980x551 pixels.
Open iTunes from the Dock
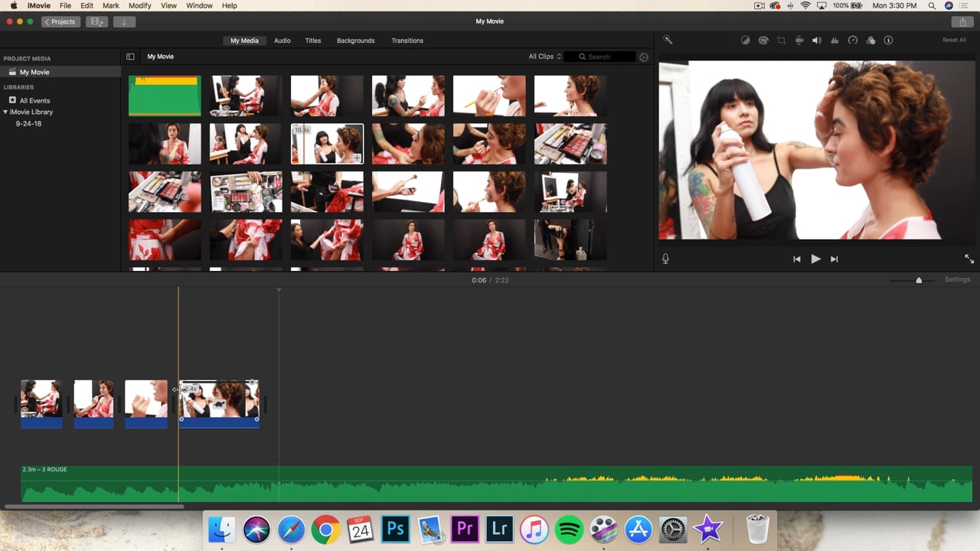coord(534,529)
